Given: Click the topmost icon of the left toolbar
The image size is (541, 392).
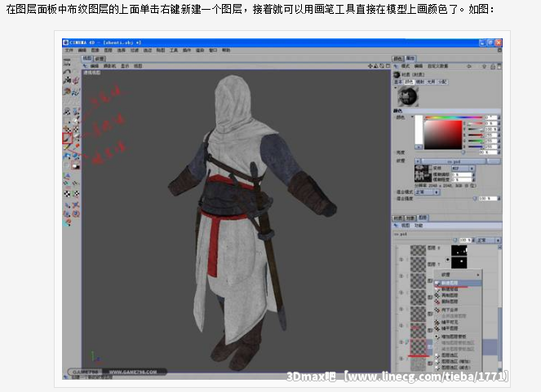Looking at the screenshot, I should pos(67,62).
